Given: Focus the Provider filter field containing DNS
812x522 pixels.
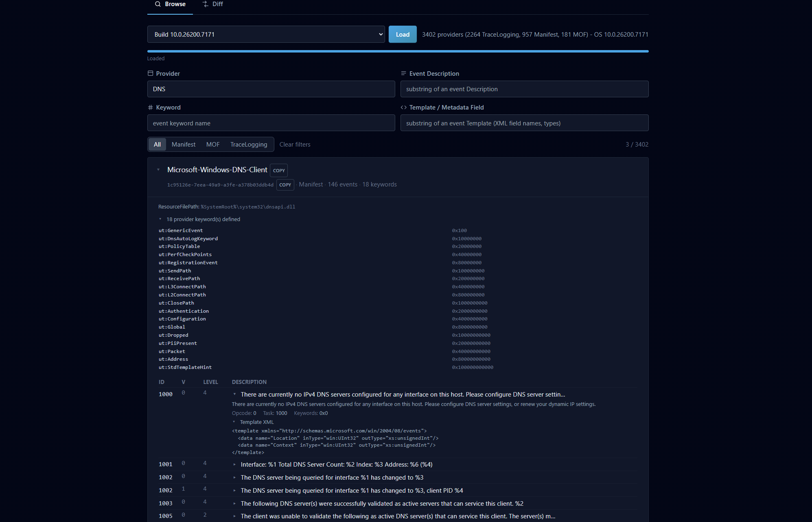Looking at the screenshot, I should pos(271,89).
